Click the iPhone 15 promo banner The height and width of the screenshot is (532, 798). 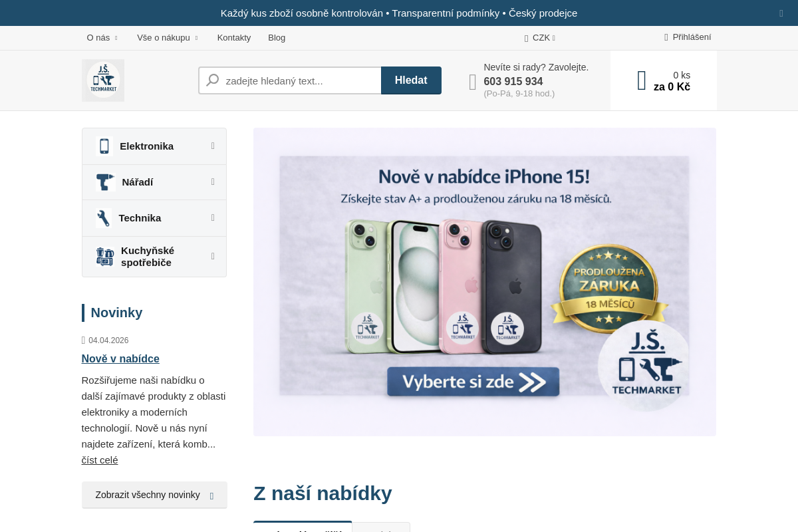point(485,282)
